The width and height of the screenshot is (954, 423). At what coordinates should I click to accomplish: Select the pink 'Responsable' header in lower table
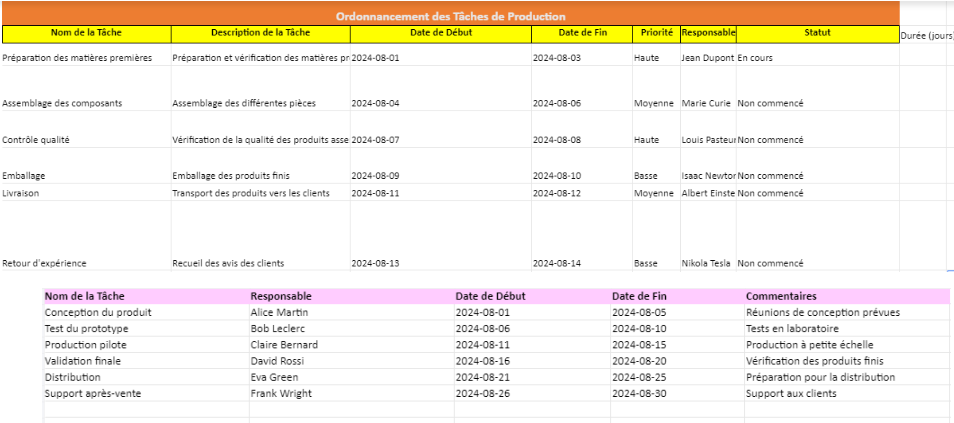point(352,296)
